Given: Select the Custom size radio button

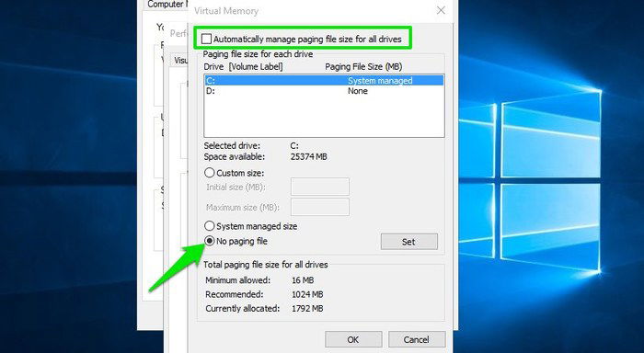Looking at the screenshot, I should [x=210, y=173].
